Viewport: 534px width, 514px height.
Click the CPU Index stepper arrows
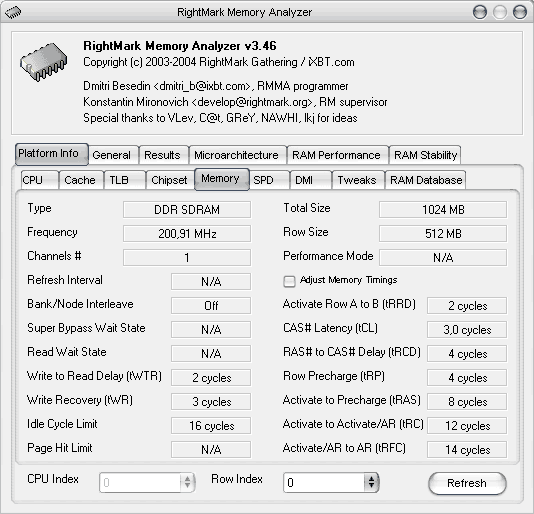[x=187, y=482]
